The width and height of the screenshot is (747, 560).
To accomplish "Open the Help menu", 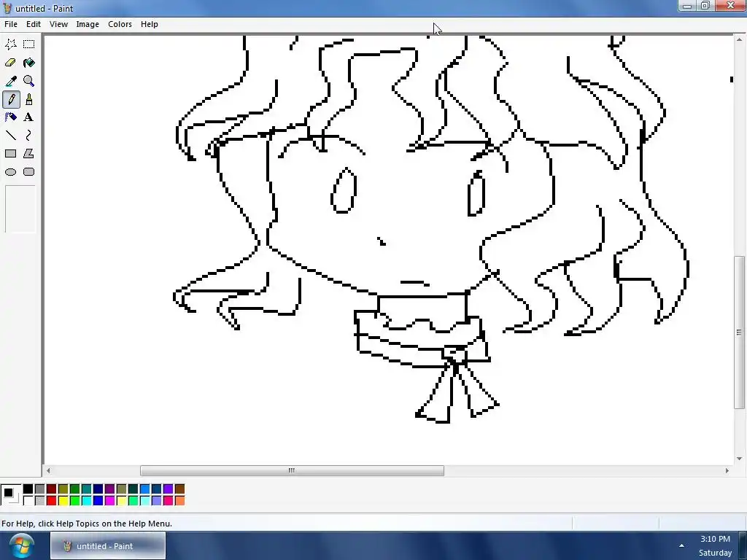I will tap(149, 24).
